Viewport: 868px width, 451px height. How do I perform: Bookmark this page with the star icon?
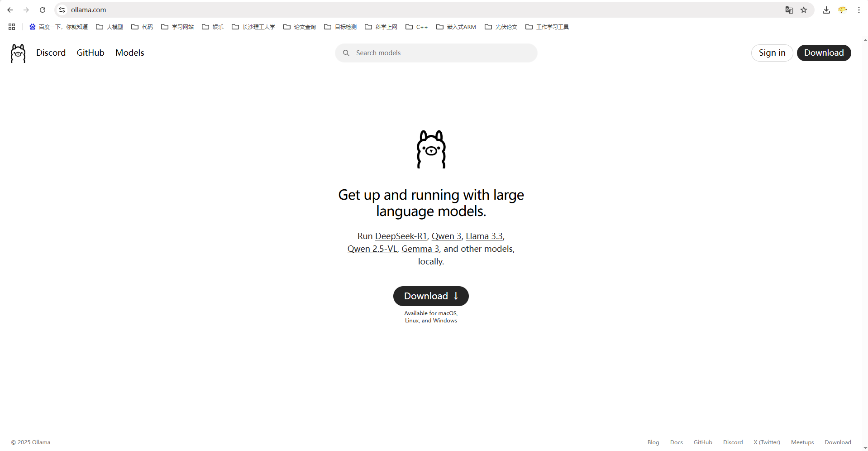coord(804,10)
